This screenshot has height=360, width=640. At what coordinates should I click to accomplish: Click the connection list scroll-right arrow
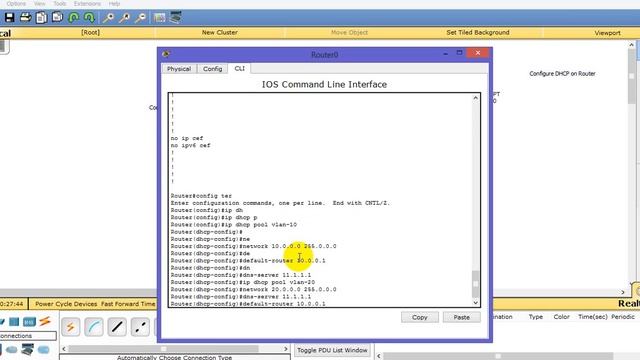click(286, 349)
